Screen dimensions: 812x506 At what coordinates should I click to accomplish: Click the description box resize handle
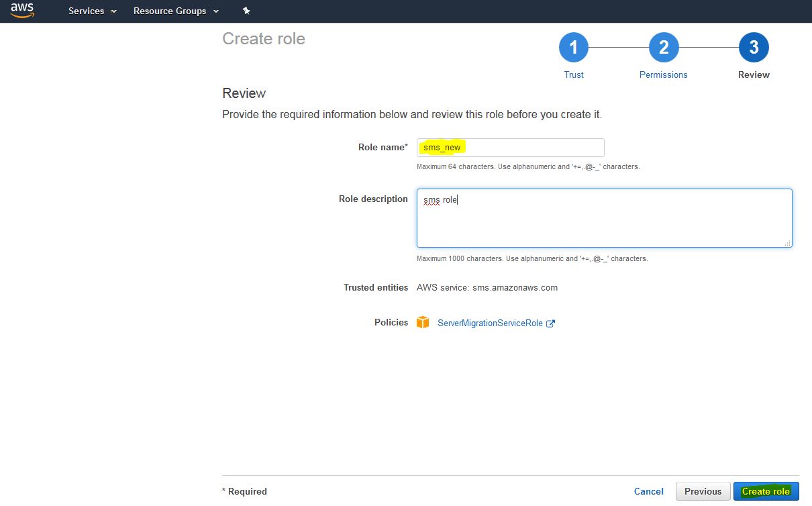point(787,243)
